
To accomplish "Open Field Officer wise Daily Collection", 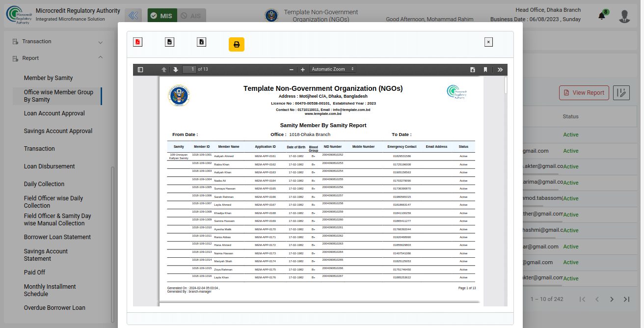I will tap(54, 202).
